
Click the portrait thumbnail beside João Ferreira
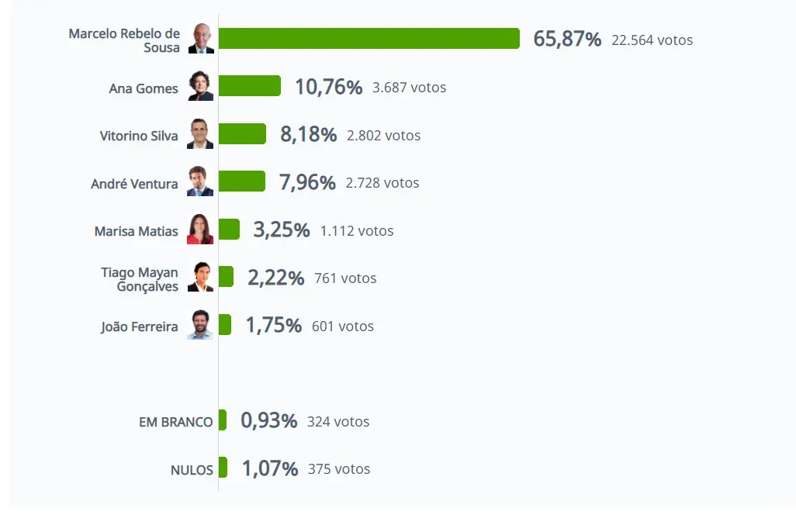[x=200, y=325]
